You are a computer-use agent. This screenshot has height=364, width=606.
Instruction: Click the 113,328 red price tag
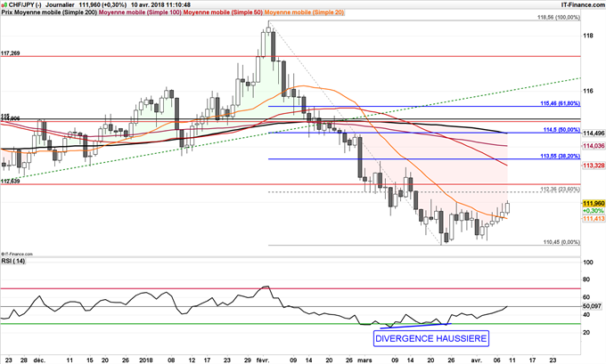(x=594, y=166)
